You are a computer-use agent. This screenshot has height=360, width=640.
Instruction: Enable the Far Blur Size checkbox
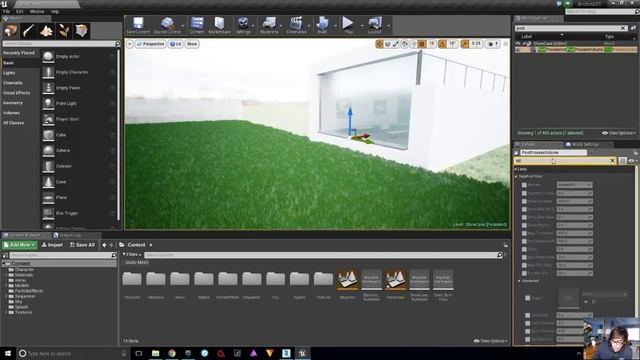[524, 273]
